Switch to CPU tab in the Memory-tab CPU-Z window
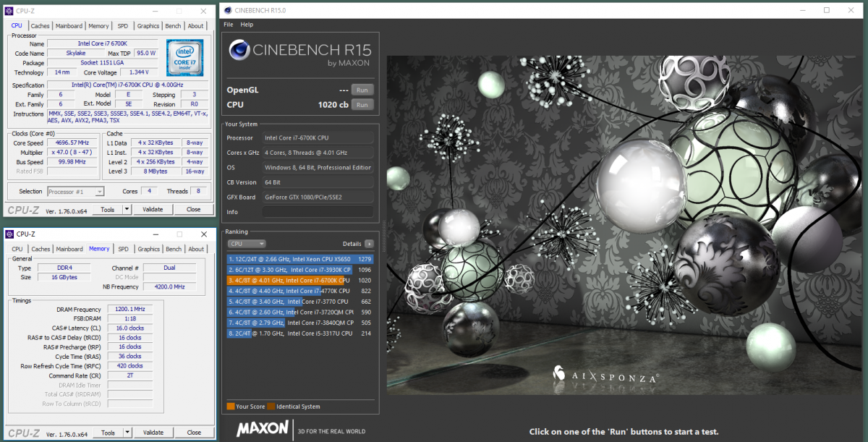 [17, 249]
